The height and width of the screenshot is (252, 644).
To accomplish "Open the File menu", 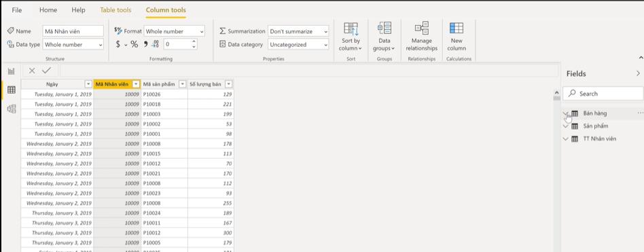I will point(17,10).
